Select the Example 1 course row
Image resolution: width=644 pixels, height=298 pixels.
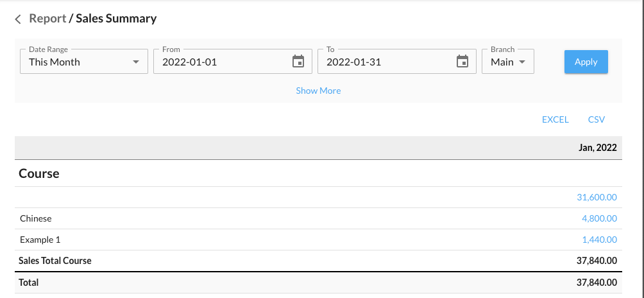(40, 240)
